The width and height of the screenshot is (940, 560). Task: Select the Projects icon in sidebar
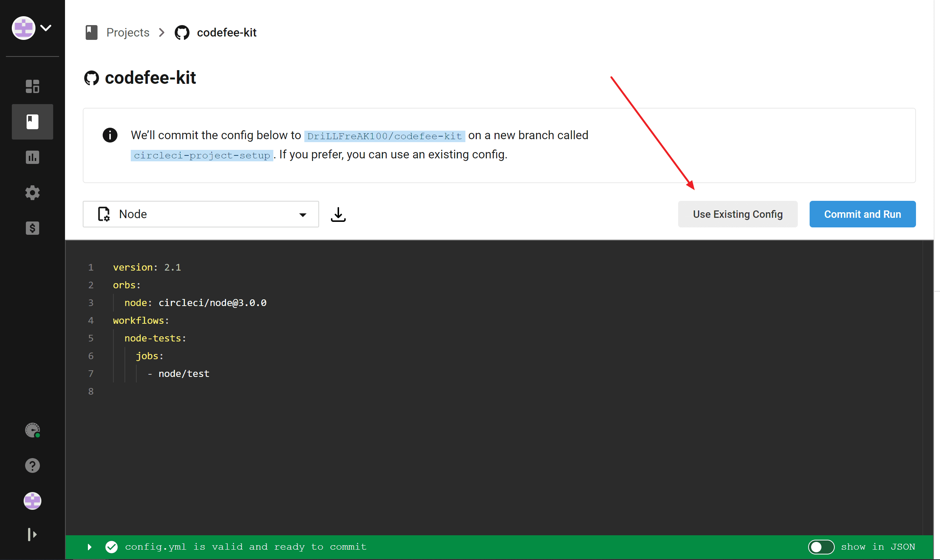click(33, 122)
